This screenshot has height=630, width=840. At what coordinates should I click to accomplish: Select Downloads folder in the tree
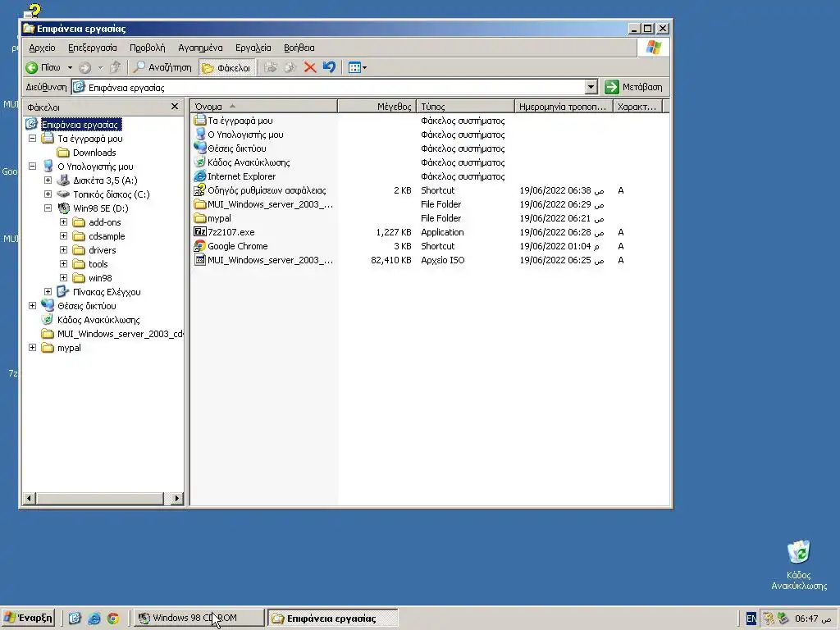click(x=87, y=153)
